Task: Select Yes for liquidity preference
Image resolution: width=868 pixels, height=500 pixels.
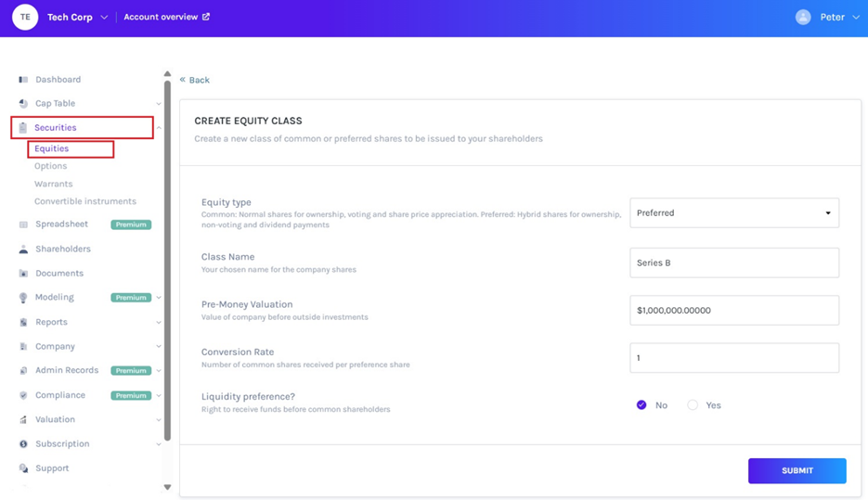Action: click(x=693, y=405)
